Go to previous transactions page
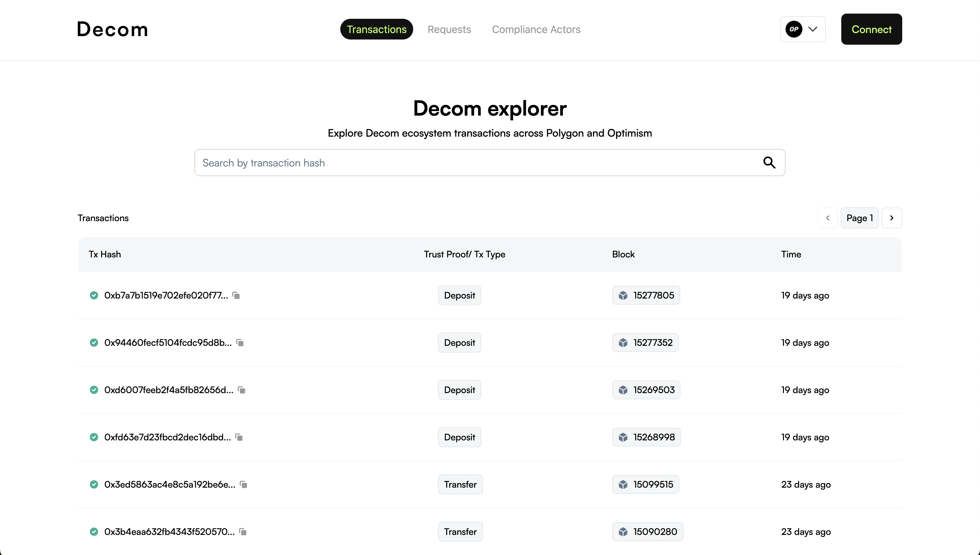The image size is (980, 555). (827, 218)
